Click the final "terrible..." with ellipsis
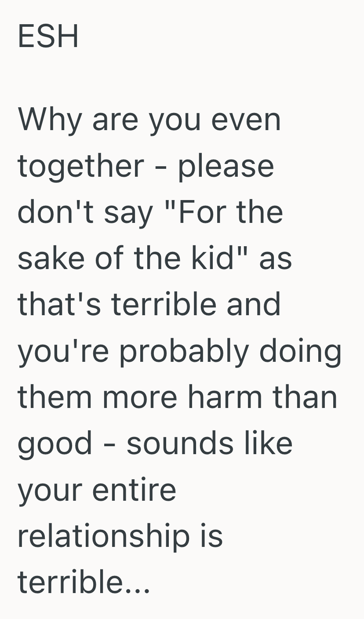The height and width of the screenshot is (619, 364). tap(84, 582)
